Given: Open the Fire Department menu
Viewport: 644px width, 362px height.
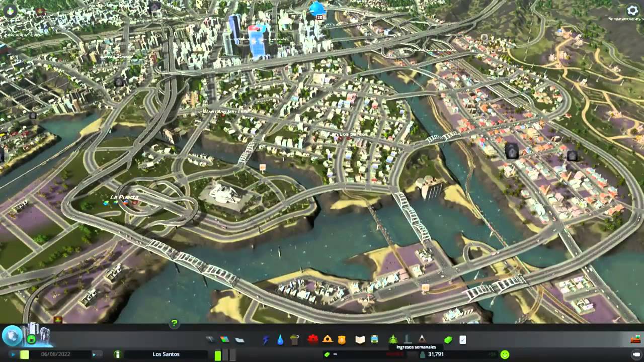Looking at the screenshot, I should 328,339.
